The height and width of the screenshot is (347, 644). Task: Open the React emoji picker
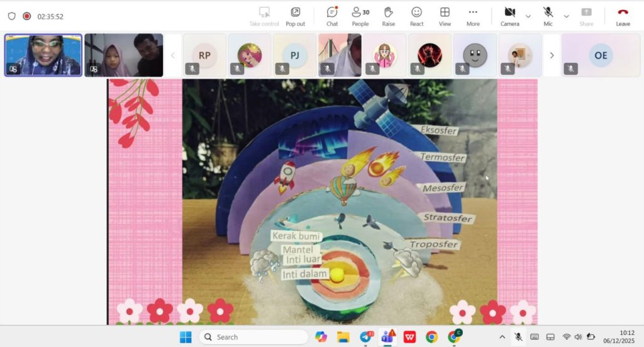(416, 16)
